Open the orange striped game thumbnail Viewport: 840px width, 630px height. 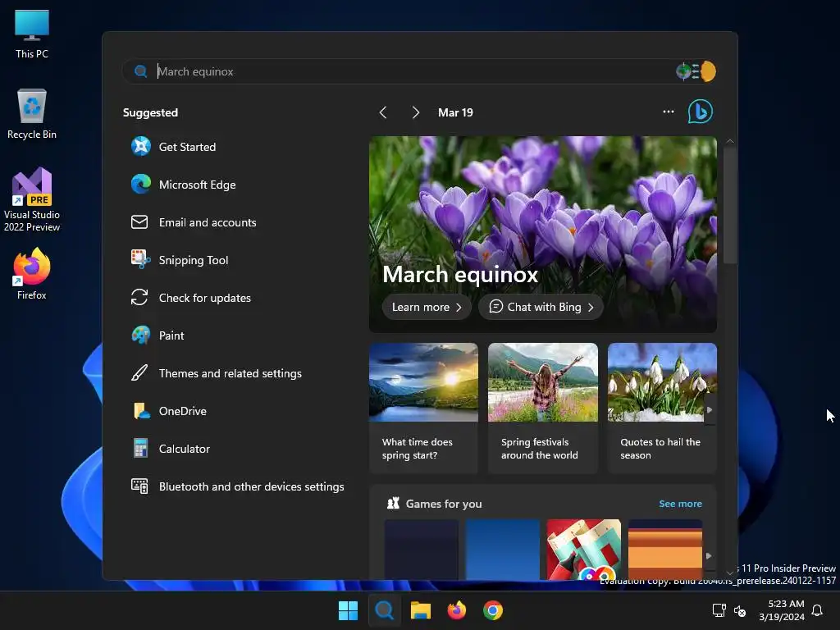pyautogui.click(x=664, y=549)
